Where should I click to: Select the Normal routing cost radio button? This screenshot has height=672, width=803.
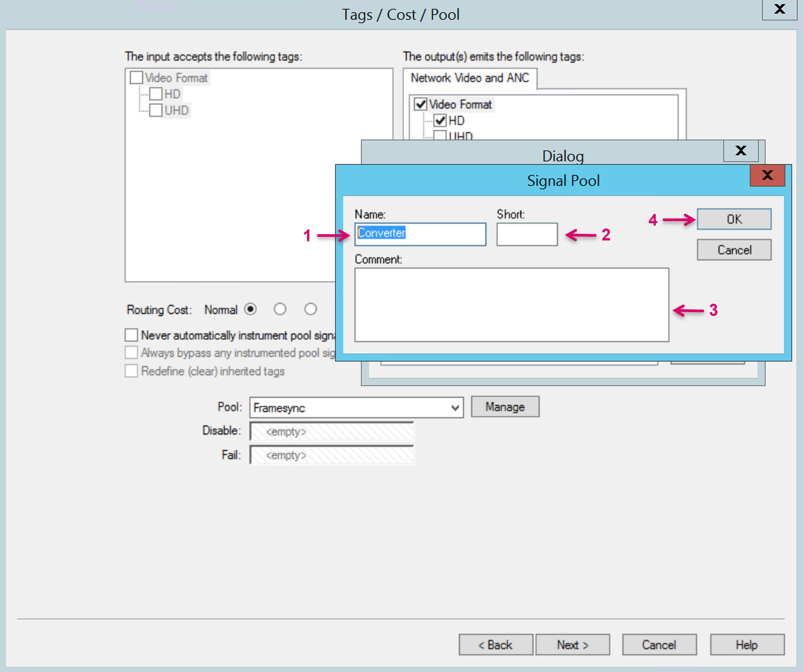click(x=251, y=309)
